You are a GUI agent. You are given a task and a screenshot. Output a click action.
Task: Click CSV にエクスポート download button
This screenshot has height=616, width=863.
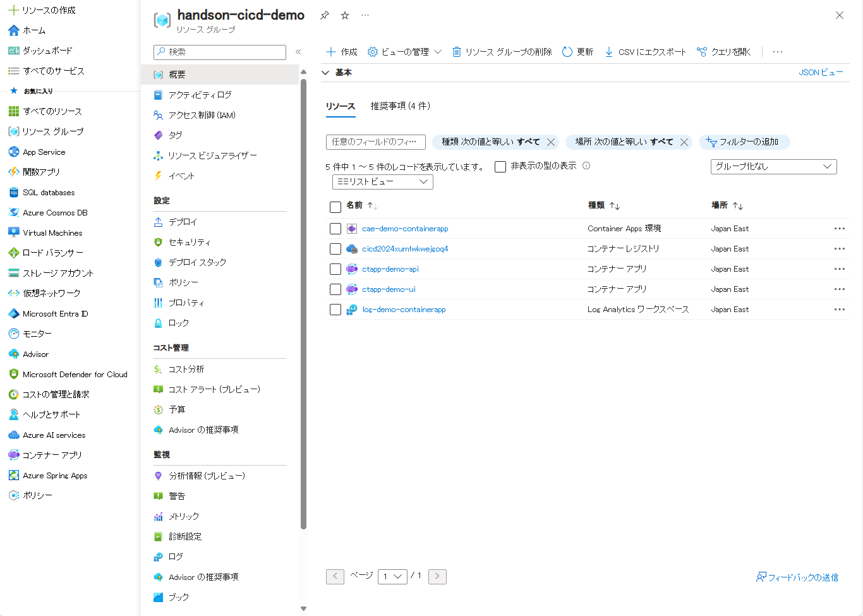(645, 52)
